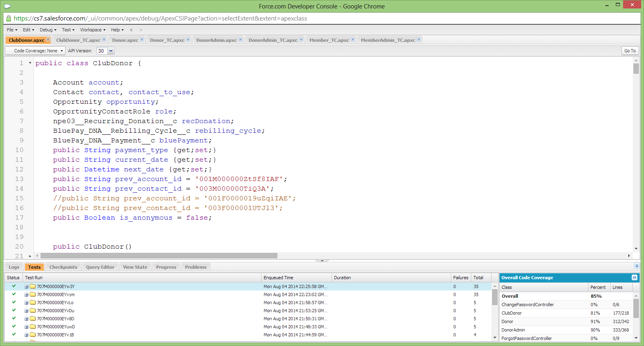The width and height of the screenshot is (644, 346).
Task: Click the secure padlock icon in address bar
Action: coord(8,19)
